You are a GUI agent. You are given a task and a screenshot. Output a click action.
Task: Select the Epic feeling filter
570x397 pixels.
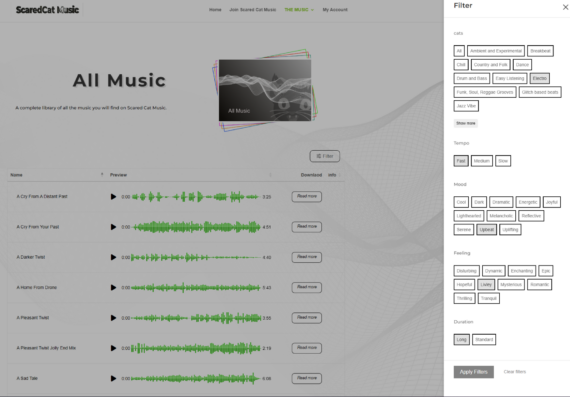546,271
